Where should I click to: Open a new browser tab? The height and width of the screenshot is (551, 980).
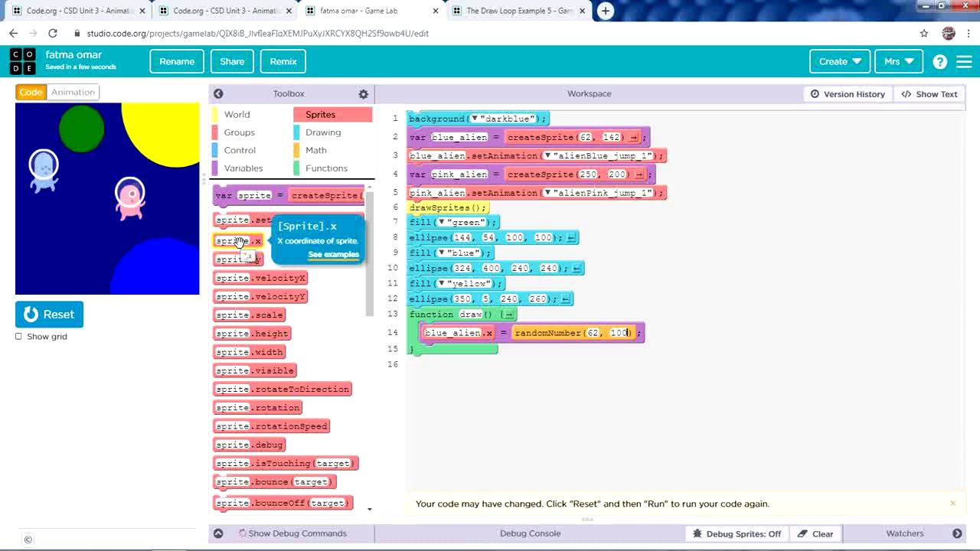(605, 11)
